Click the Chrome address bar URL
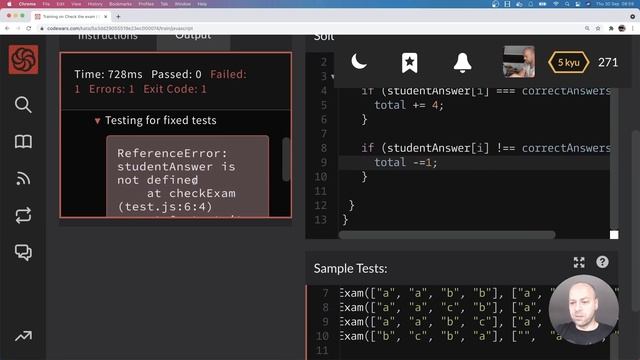The height and width of the screenshot is (360, 640). click(120, 28)
